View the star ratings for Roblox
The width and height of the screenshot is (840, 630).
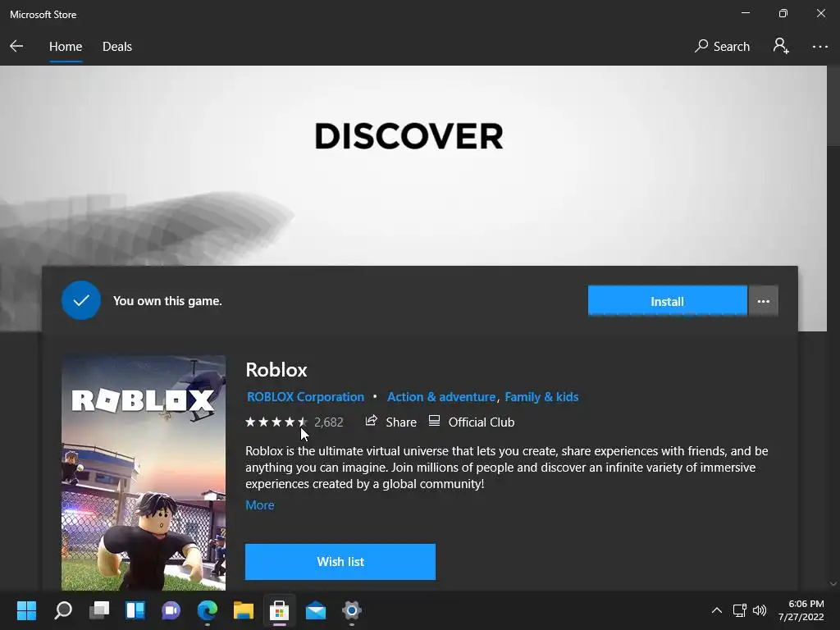pos(276,422)
